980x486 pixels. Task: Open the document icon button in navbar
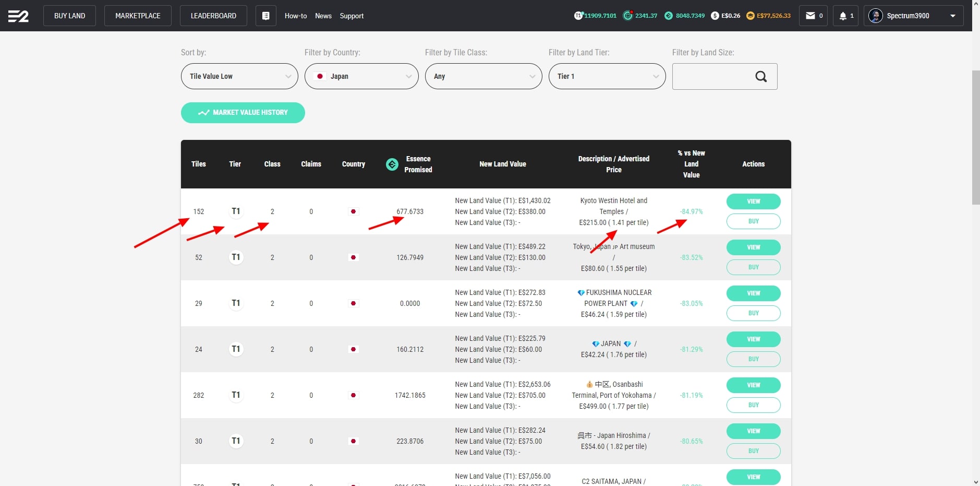point(265,16)
